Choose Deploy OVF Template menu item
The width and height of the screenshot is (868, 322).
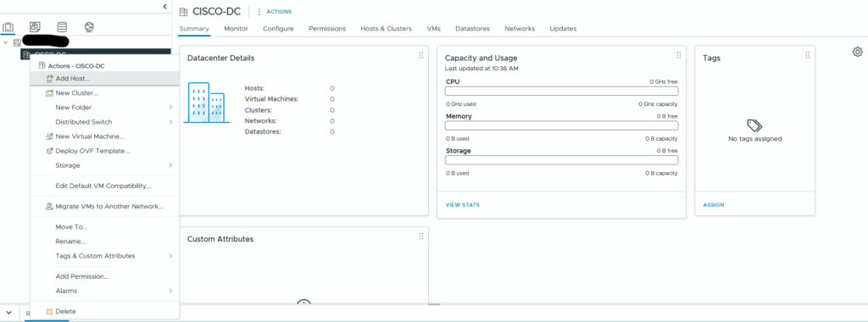pyautogui.click(x=104, y=151)
